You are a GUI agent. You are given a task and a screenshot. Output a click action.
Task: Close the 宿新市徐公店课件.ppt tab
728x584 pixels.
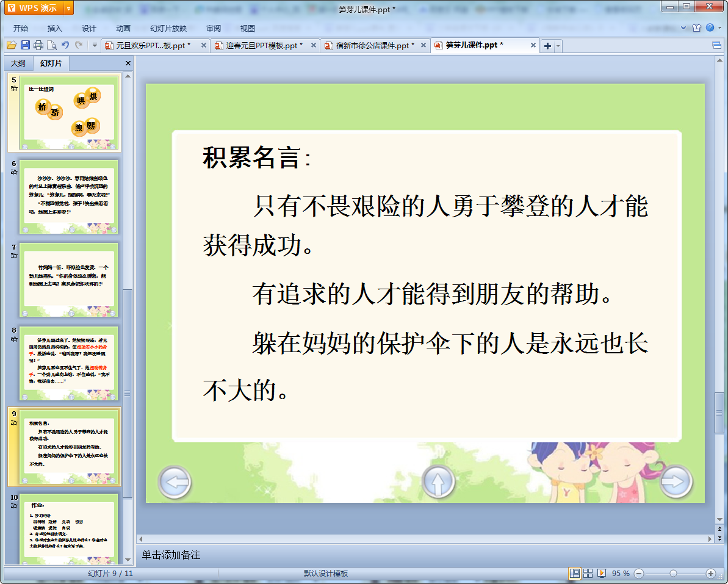[x=423, y=46]
